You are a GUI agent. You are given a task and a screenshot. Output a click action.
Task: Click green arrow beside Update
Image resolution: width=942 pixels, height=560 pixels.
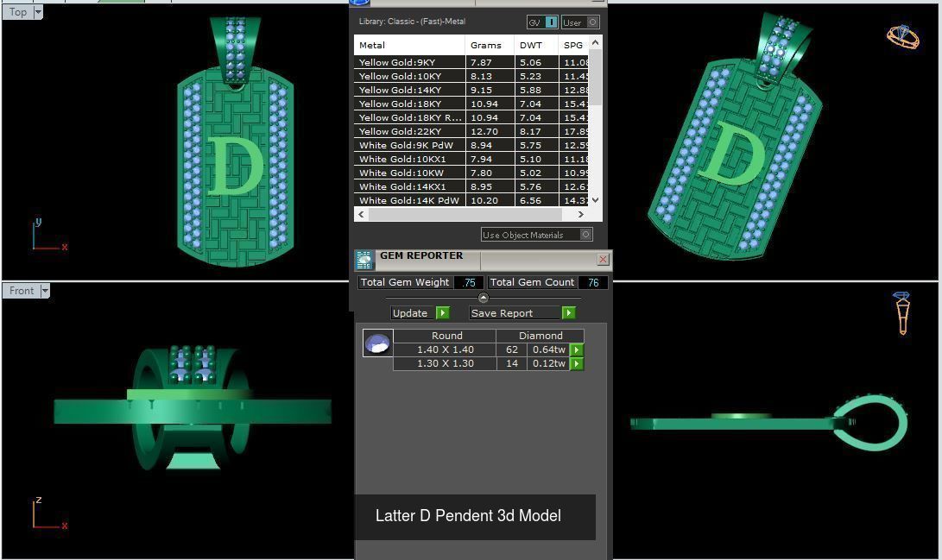[x=443, y=312]
